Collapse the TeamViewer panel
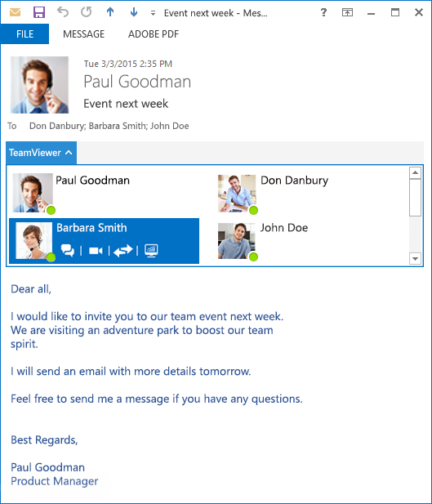This screenshot has height=504, width=432. [x=41, y=153]
